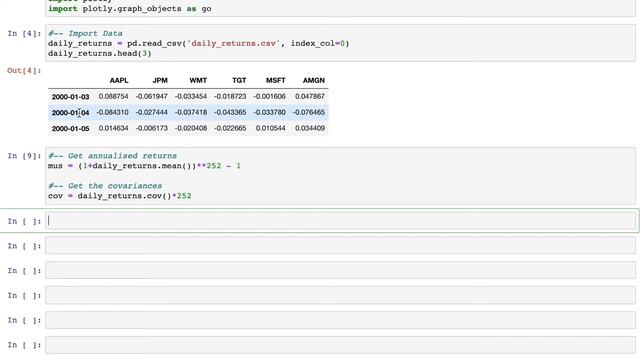Click the Out[4] output prompt label
The image size is (640, 360).
click(24, 71)
